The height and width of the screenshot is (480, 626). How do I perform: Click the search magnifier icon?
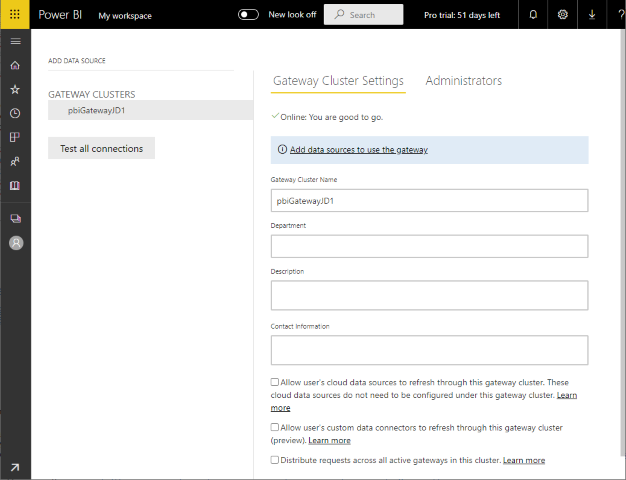pos(339,14)
